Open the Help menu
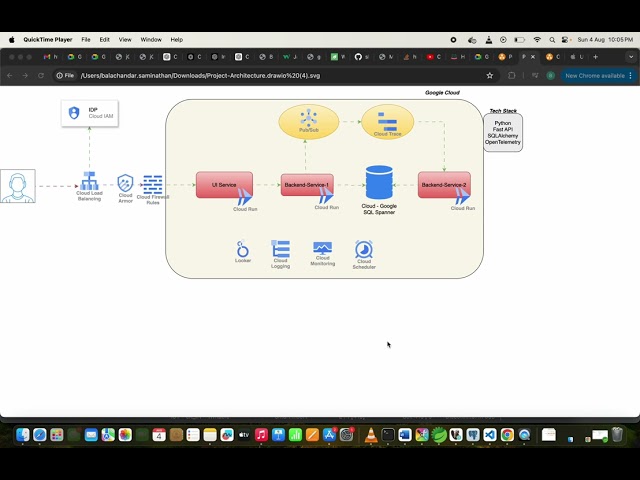Image resolution: width=640 pixels, height=480 pixels. point(177,40)
